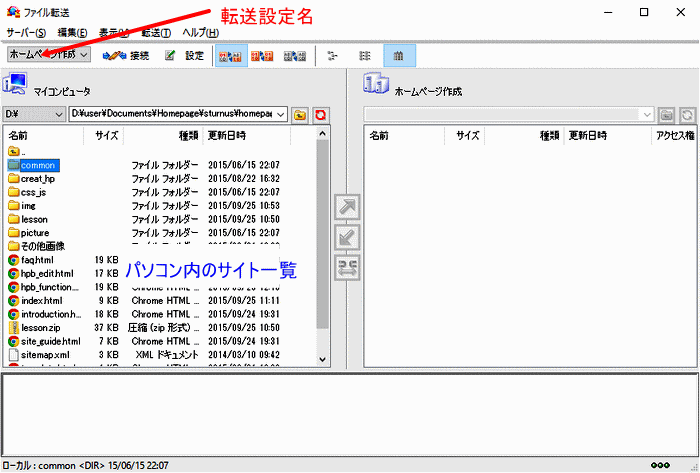
Task: Open 設定 (settings) from the toolbar
Action: (x=184, y=55)
